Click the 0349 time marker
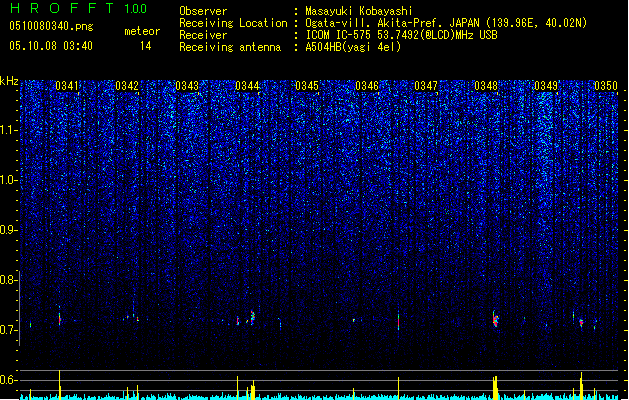Image resolution: width=629 pixels, height=400 pixels. [x=546, y=86]
